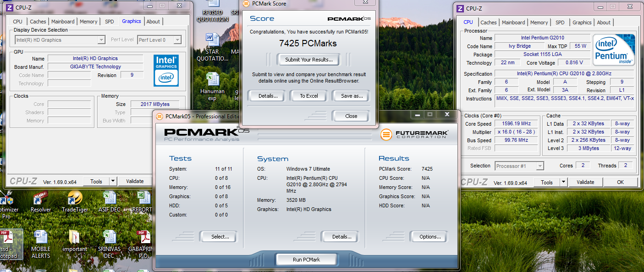644x272 pixels.
Task: Open the STAR QUOTATIO... Word document icon
Action: pos(212,46)
